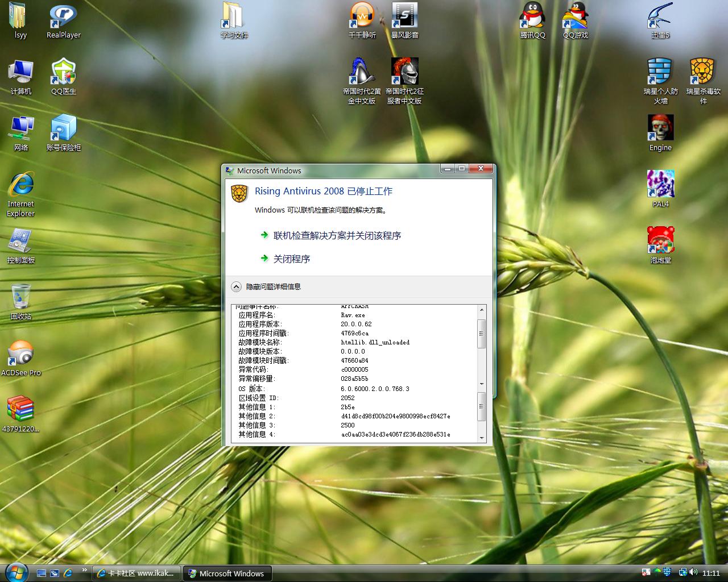The height and width of the screenshot is (582, 728).
Task: Start the 千千静听 music player
Action: click(362, 21)
